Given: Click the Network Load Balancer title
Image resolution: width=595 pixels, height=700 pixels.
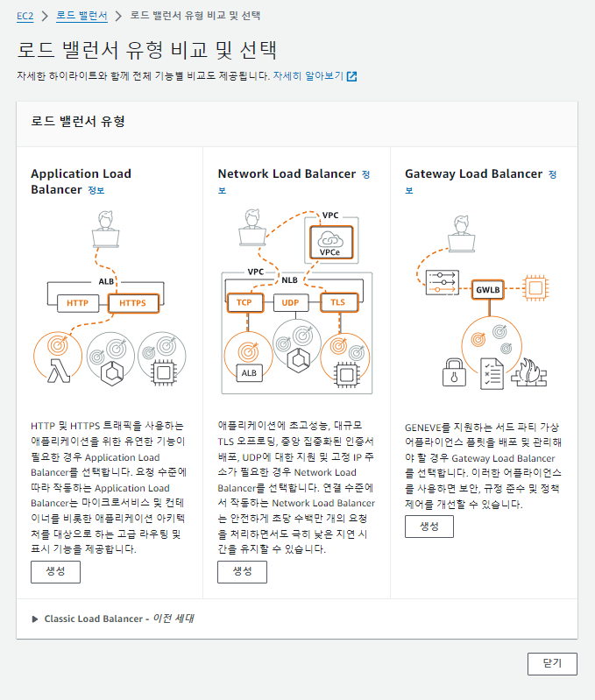Looking at the screenshot, I should (287, 173).
